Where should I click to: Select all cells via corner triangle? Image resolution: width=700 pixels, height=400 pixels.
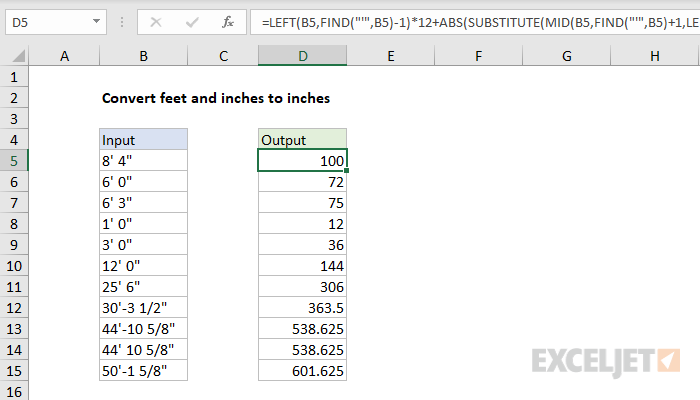point(18,56)
